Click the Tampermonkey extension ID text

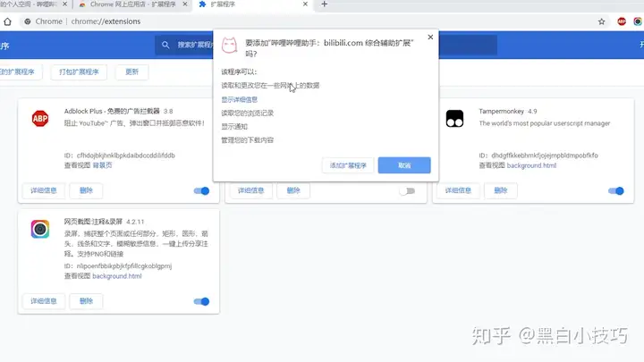click(538, 156)
